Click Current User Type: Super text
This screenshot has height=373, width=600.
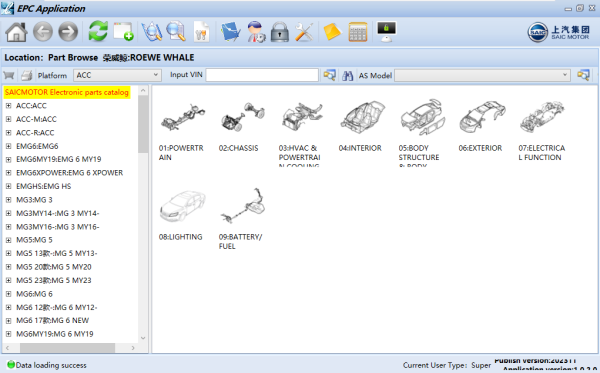[x=447, y=365]
